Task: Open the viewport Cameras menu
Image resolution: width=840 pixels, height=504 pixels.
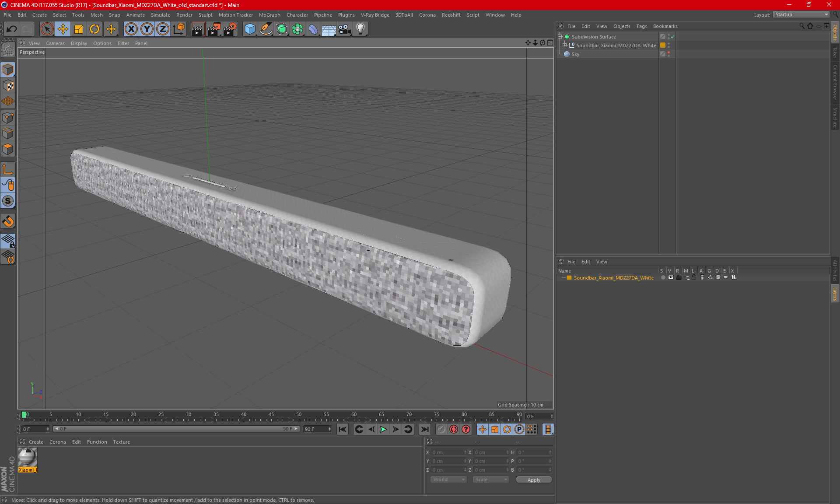Action: tap(55, 43)
